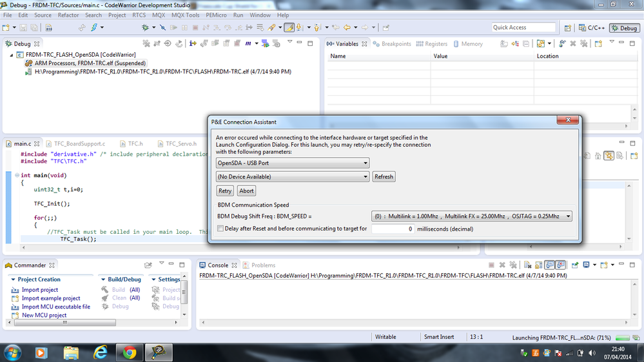Viewport: 644px width, 362px height.
Task: Click the Resume icon in the main toolbar
Action: click(x=174, y=28)
